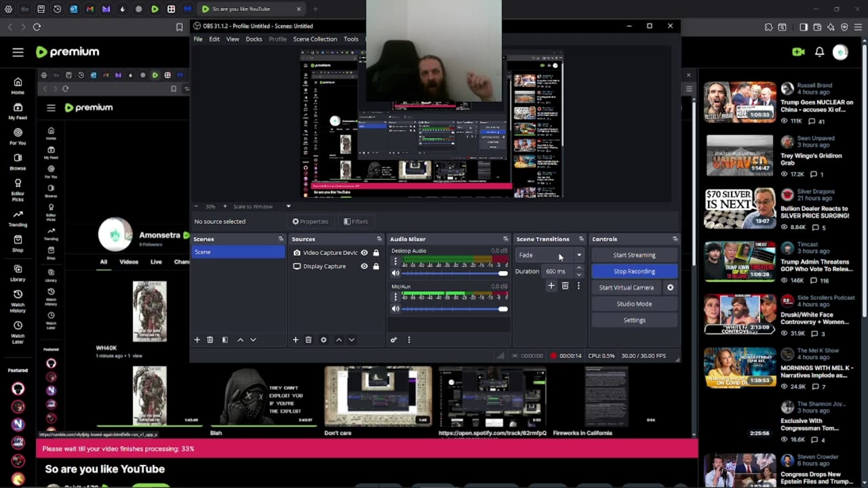Open OBS File menu
The height and width of the screenshot is (488, 868).
coord(198,39)
